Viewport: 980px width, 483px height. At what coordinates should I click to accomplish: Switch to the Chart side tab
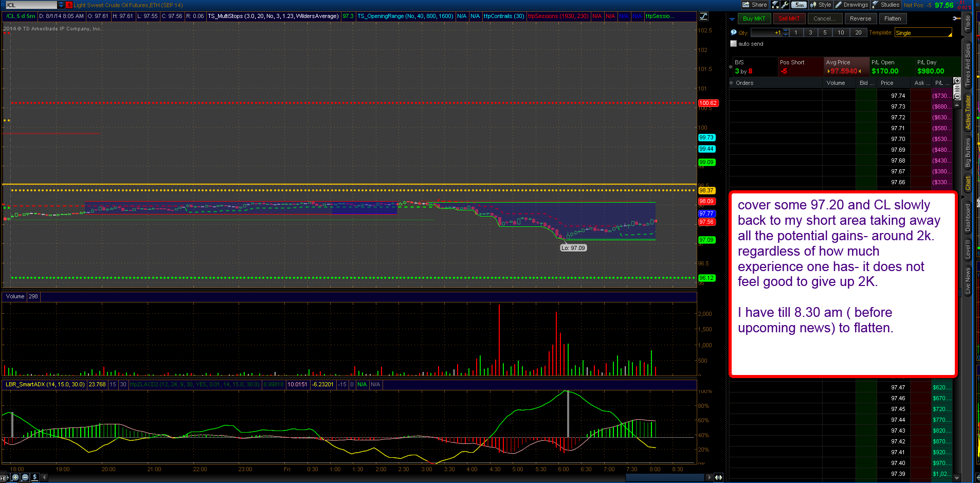pyautogui.click(x=968, y=183)
